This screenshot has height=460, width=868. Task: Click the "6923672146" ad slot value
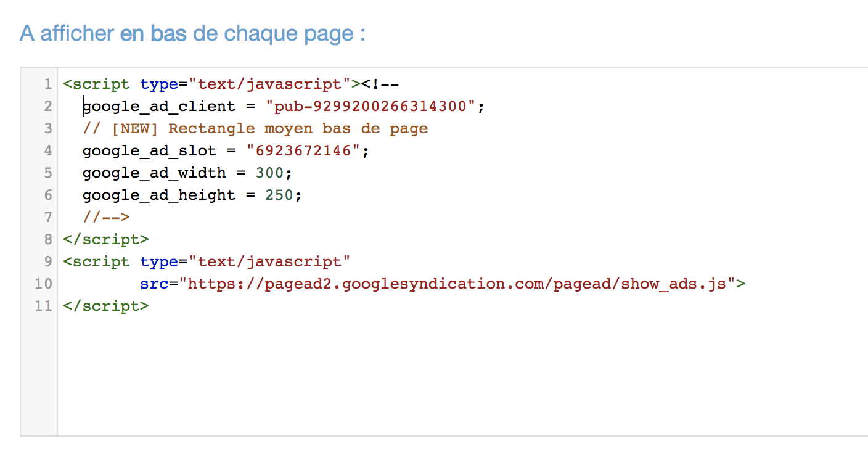click(303, 150)
